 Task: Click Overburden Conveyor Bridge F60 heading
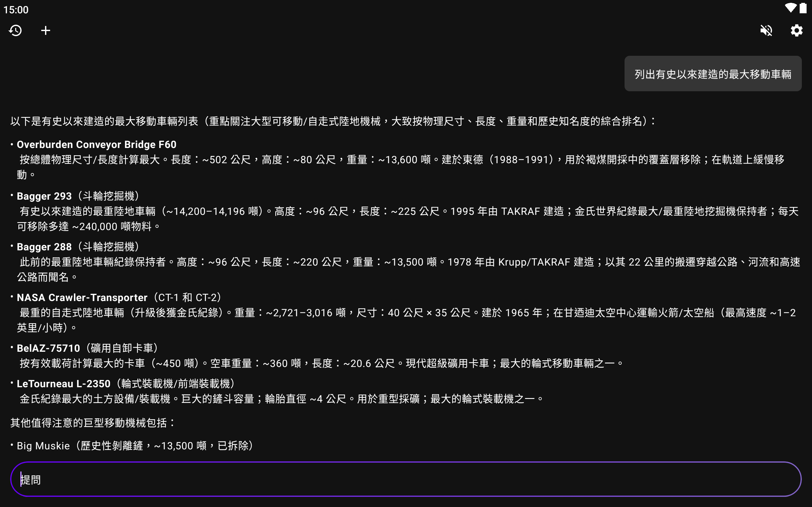pyautogui.click(x=97, y=144)
